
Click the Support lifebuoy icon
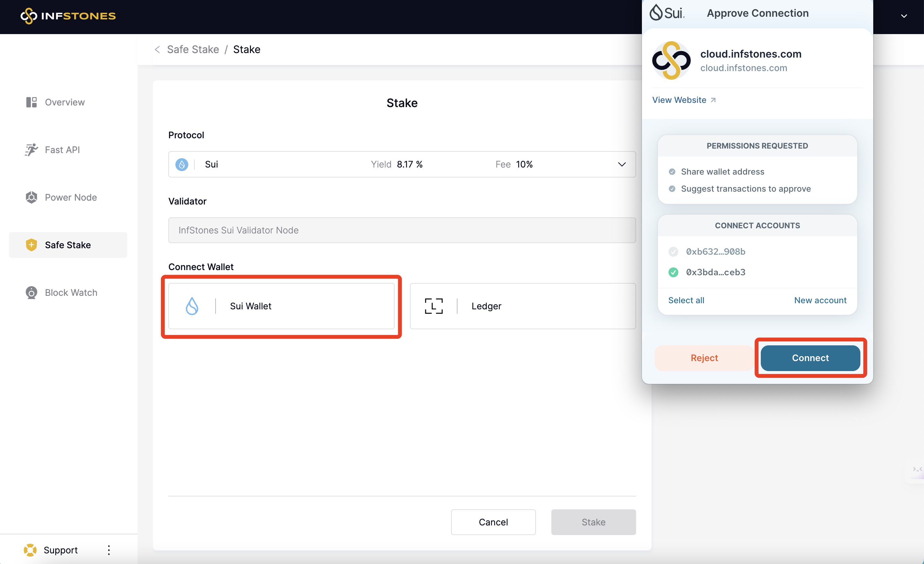click(31, 550)
